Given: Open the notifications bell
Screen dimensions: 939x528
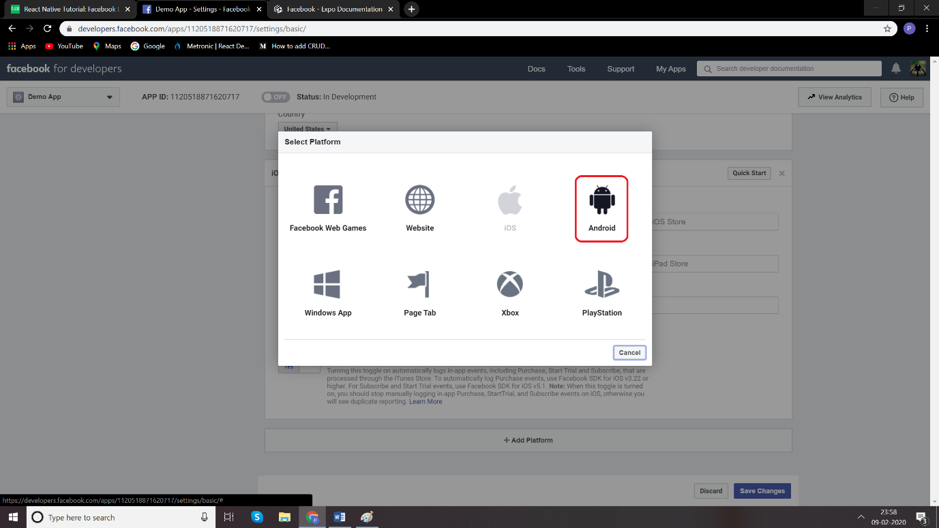Looking at the screenshot, I should [x=896, y=68].
